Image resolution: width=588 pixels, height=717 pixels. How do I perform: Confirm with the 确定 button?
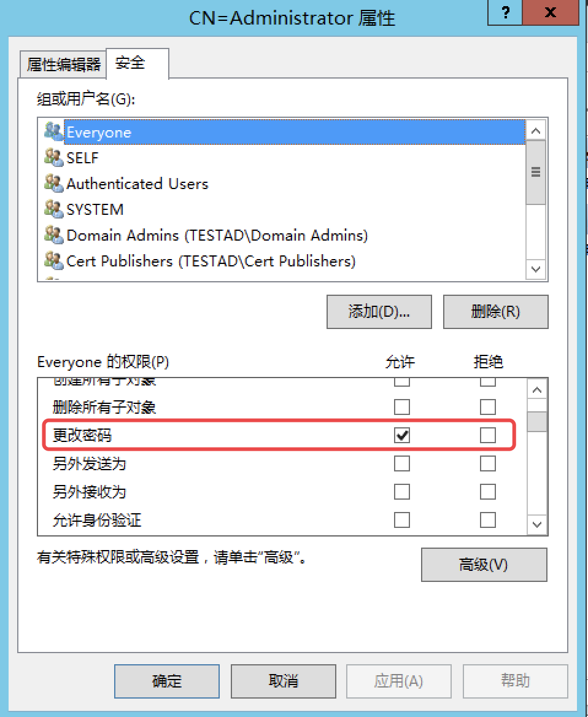[167, 681]
